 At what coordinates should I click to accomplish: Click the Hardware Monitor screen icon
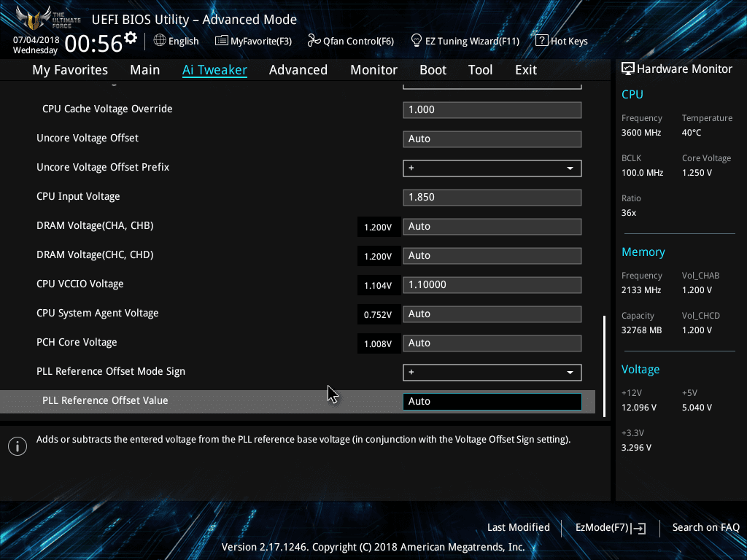[x=628, y=69]
